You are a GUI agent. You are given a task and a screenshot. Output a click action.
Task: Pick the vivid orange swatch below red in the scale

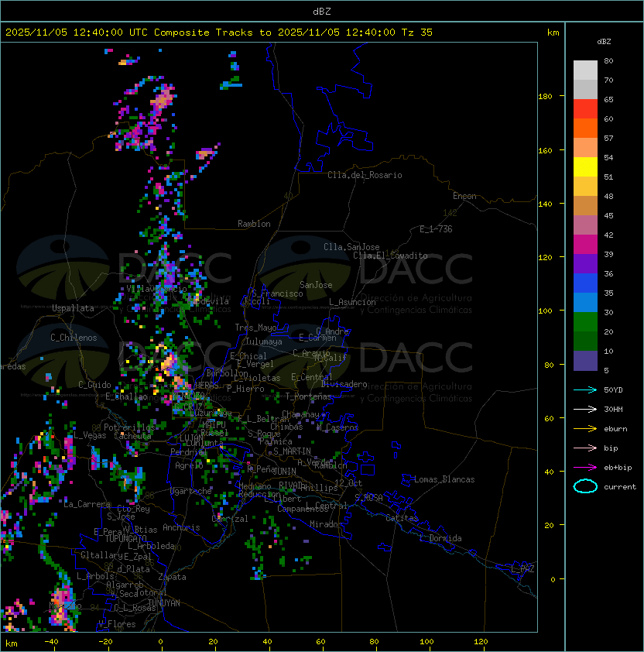[x=585, y=128]
